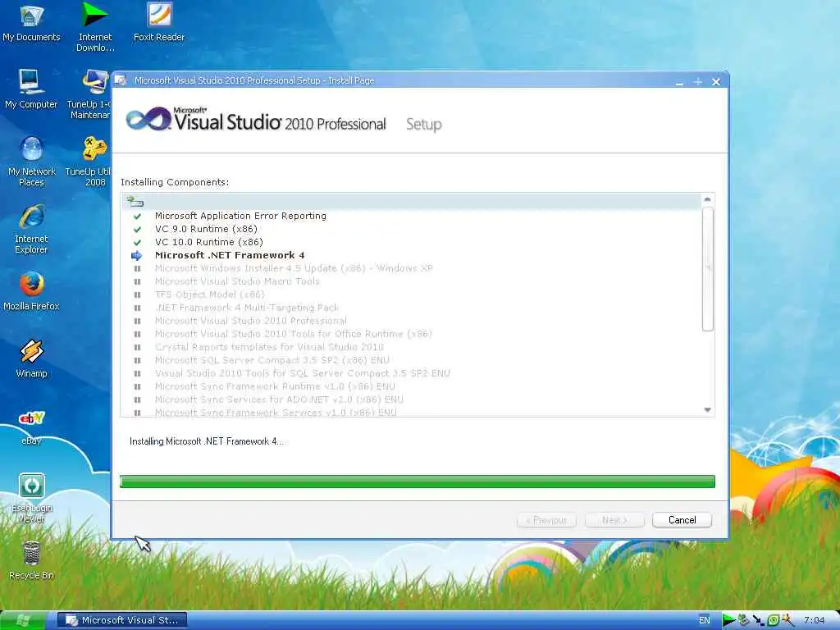Click the pending icon beside TFS Object Model
Viewport: 840px width, 630px height.
[x=137, y=294]
